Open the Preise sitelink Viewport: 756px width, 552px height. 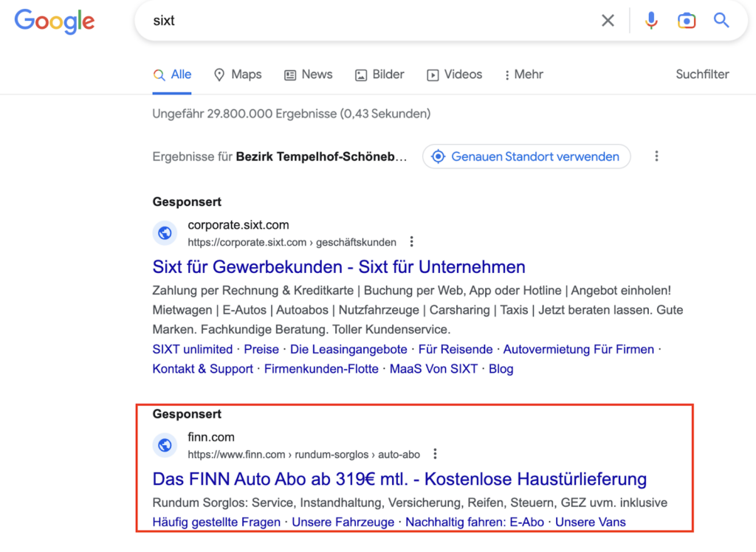click(x=261, y=349)
